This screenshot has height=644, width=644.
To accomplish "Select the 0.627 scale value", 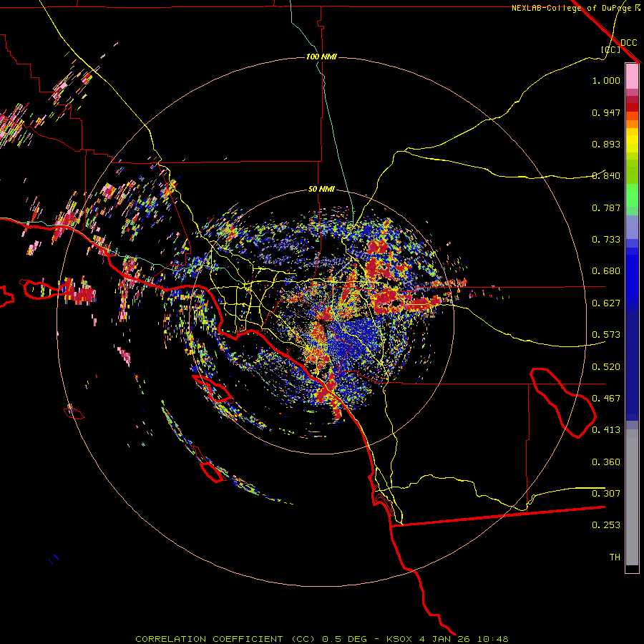I will [606, 303].
